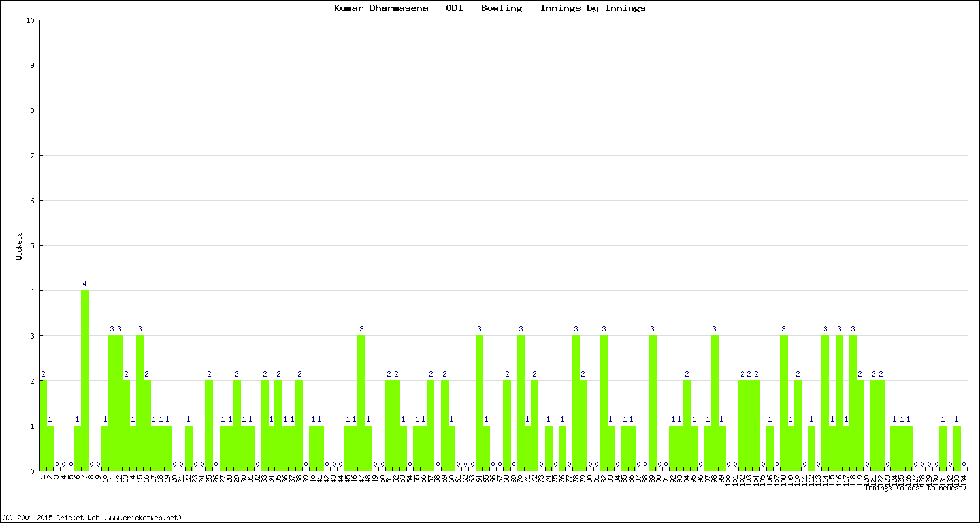
Task: Click the blue '2' above innings 94
Action: (x=687, y=374)
